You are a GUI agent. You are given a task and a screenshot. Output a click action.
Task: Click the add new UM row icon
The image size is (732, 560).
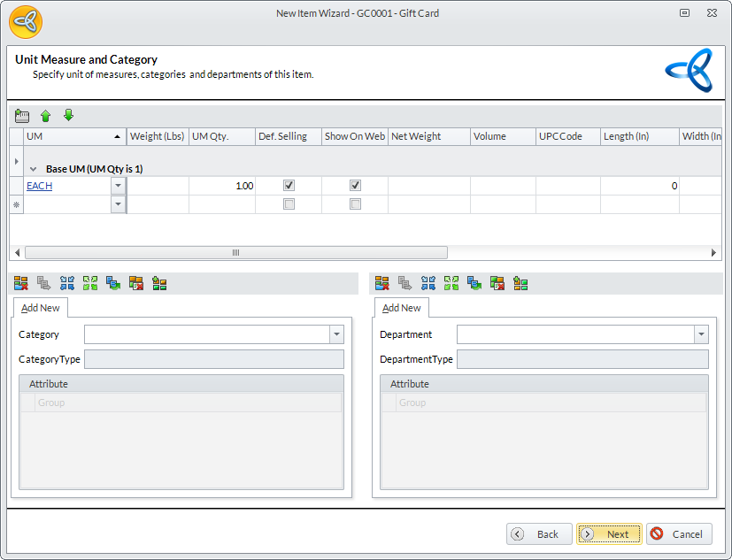point(22,116)
